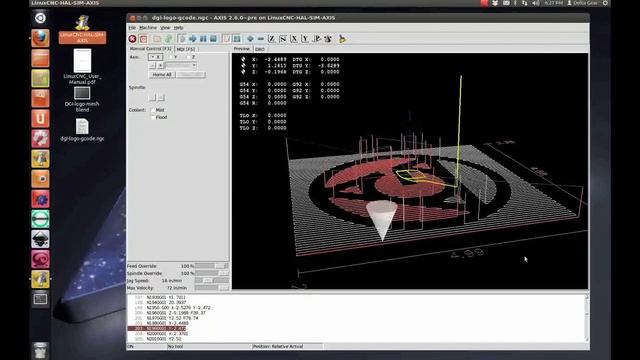
Task: Adjust Feed Override slider
Action: click(212, 266)
